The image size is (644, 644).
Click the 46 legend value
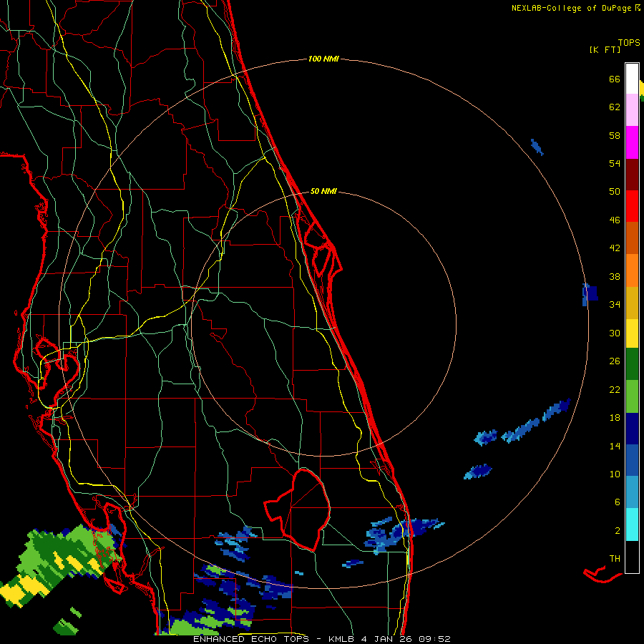(615, 220)
